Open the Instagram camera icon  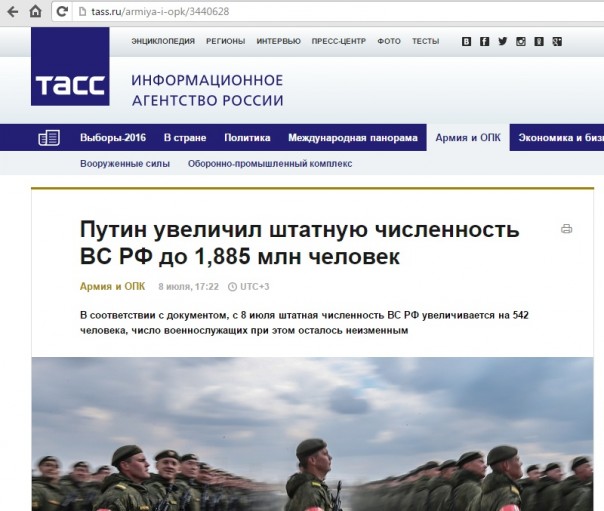(520, 41)
